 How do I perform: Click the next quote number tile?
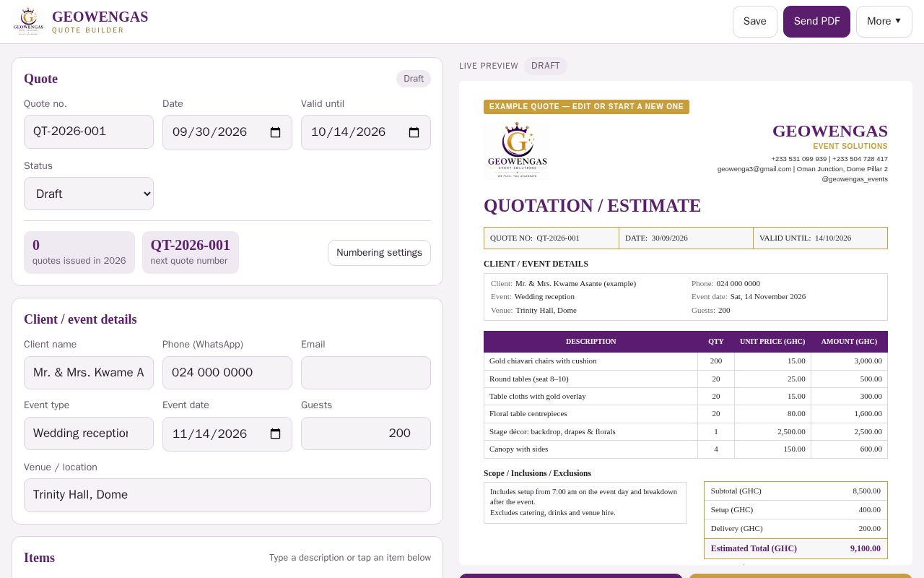click(x=191, y=252)
